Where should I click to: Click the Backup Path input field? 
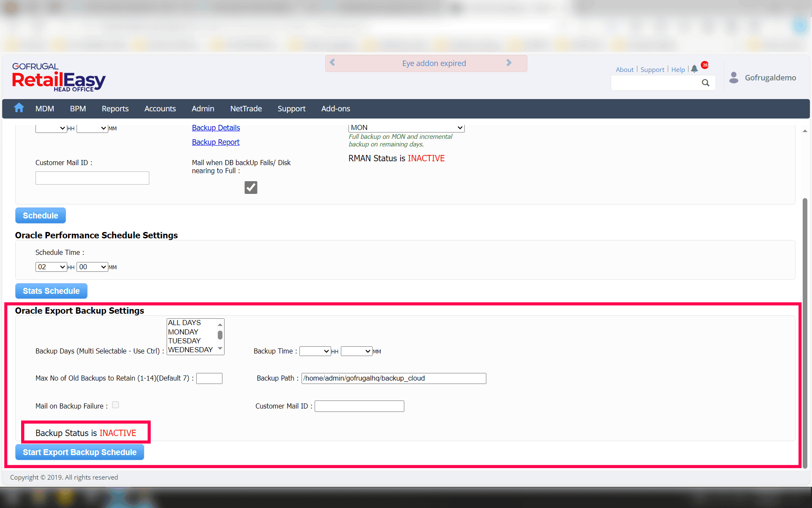[x=393, y=378]
